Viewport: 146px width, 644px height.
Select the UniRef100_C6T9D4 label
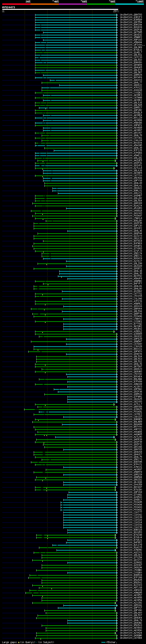pyautogui.click(x=131, y=638)
